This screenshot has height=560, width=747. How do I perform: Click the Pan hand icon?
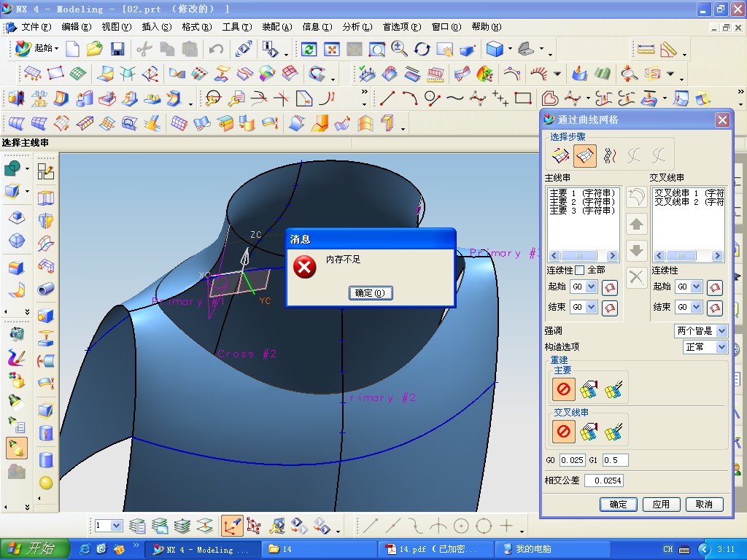click(x=445, y=49)
